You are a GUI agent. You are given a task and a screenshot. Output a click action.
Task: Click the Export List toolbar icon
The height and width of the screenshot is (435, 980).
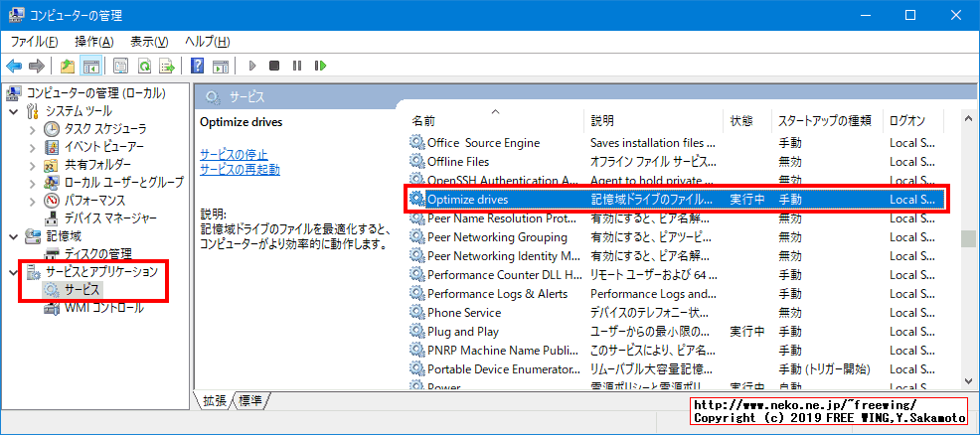(x=167, y=66)
